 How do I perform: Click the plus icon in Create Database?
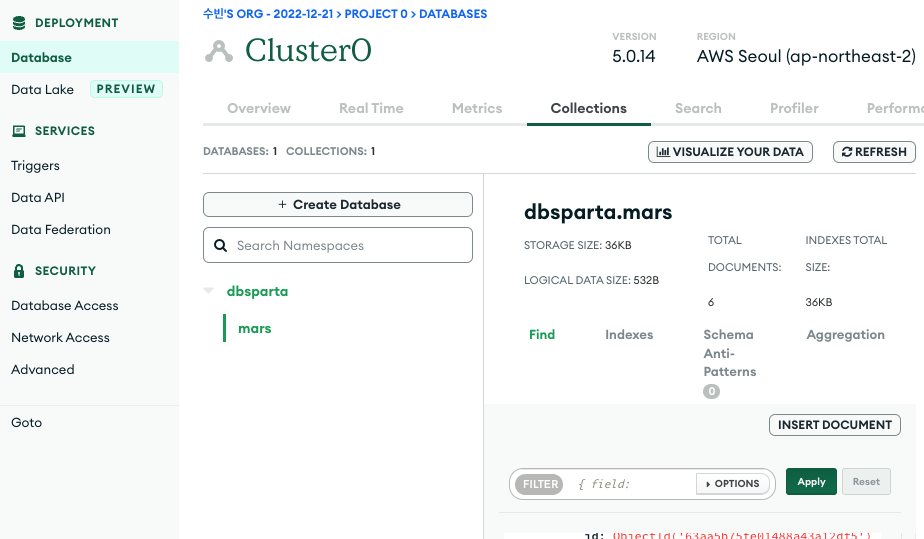(282, 204)
